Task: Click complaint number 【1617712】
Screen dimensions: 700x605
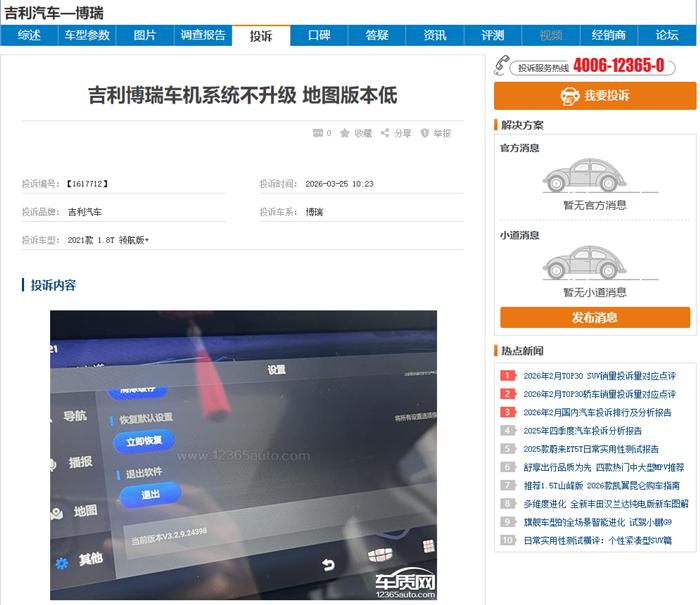Action: (x=87, y=184)
